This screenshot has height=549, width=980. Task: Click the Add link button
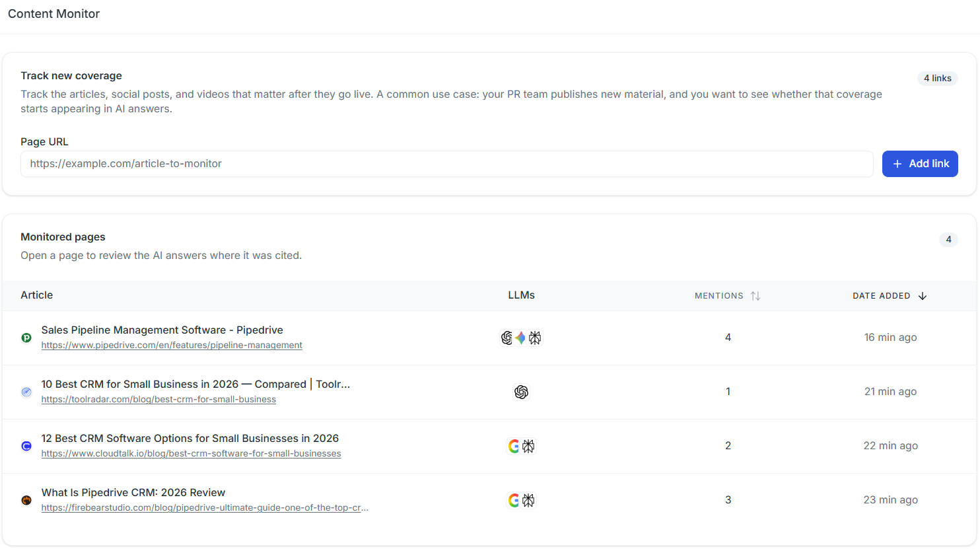pos(920,164)
